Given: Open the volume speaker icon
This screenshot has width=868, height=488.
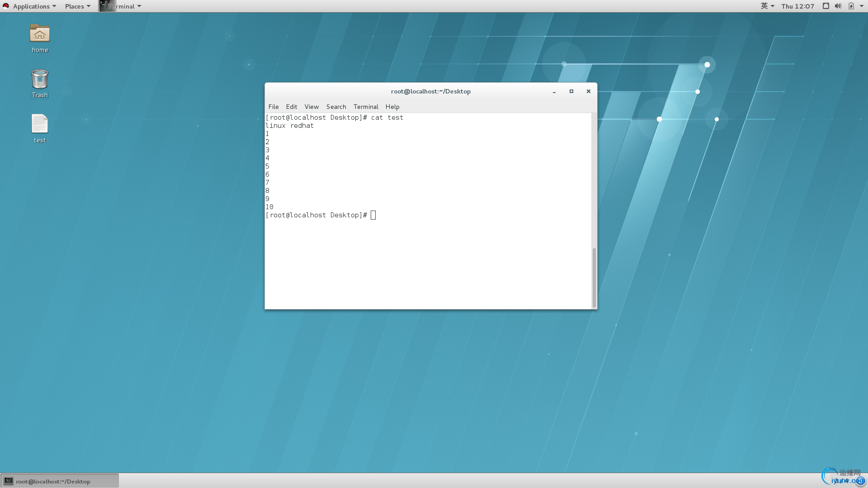Looking at the screenshot, I should pyautogui.click(x=838, y=6).
